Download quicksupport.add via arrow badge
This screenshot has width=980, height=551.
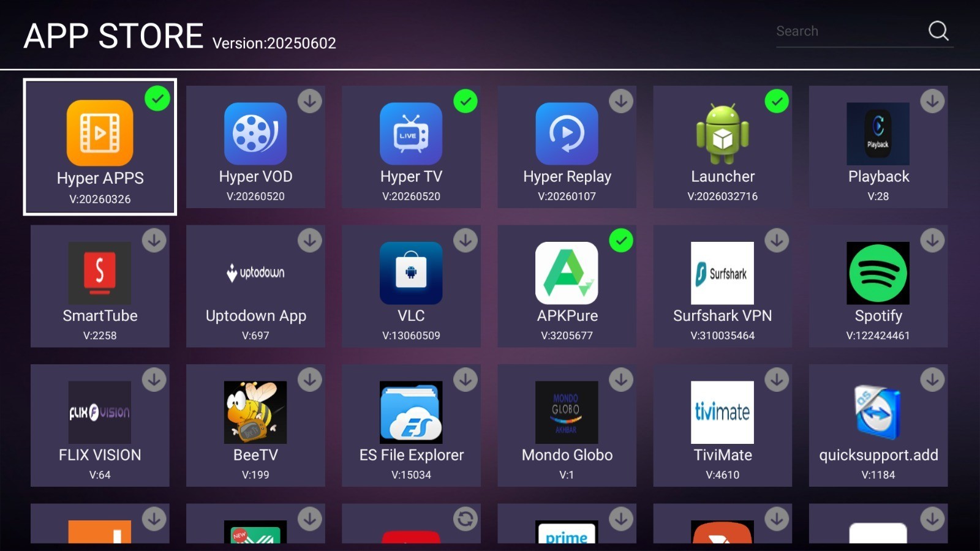[x=932, y=380]
